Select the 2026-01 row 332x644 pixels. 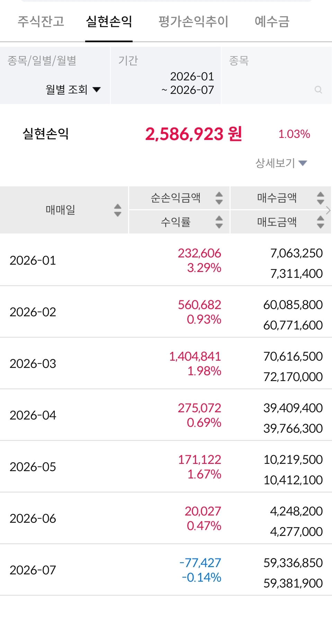coord(166,260)
